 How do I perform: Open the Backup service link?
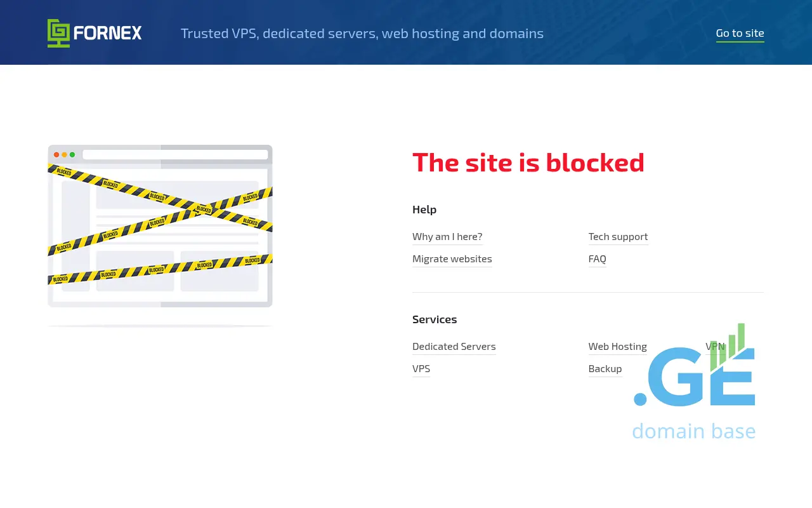click(605, 368)
